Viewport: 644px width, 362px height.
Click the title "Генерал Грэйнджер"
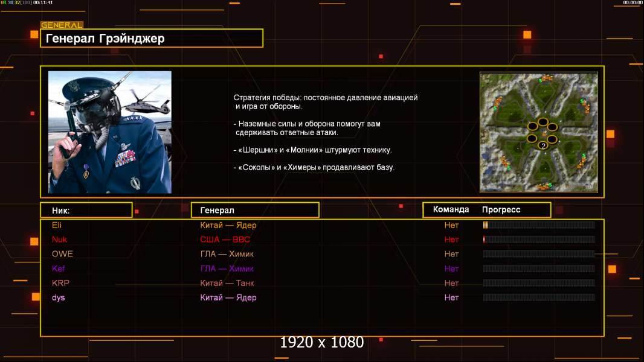pyautogui.click(x=105, y=39)
